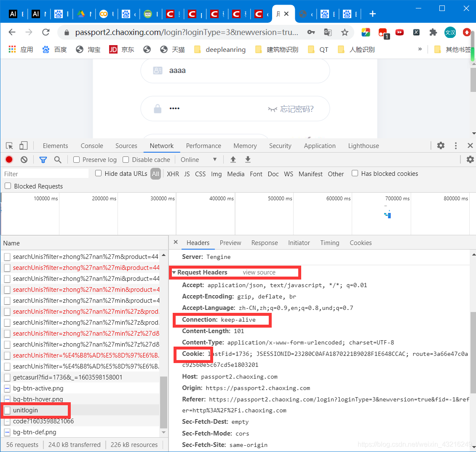Toggle the device toolbar icon
The image size is (476, 452).
point(24,146)
